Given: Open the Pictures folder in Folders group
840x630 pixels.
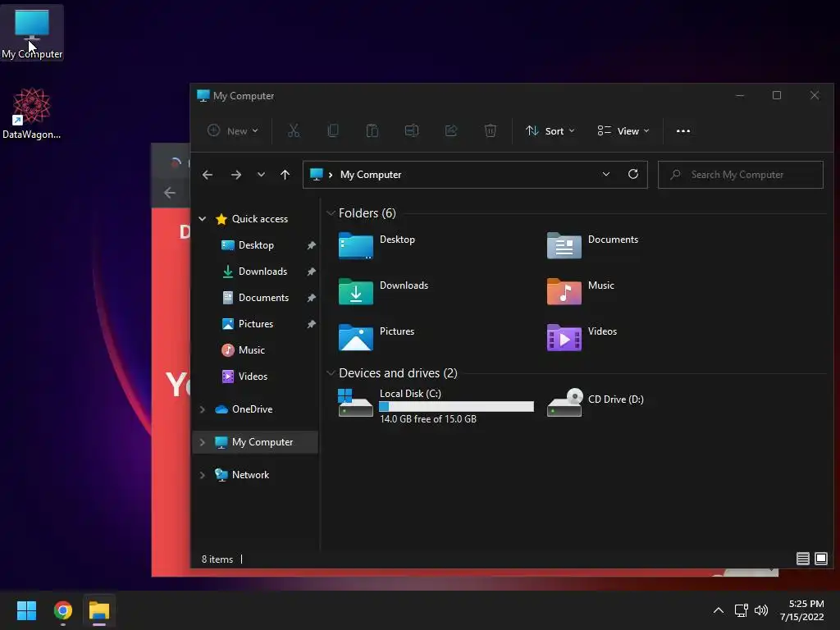Looking at the screenshot, I should [x=376, y=337].
